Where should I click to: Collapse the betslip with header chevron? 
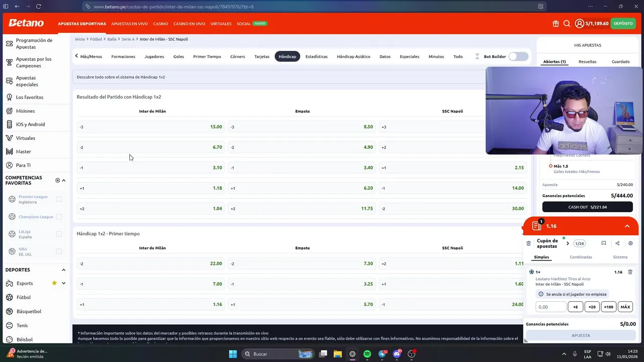(627, 226)
